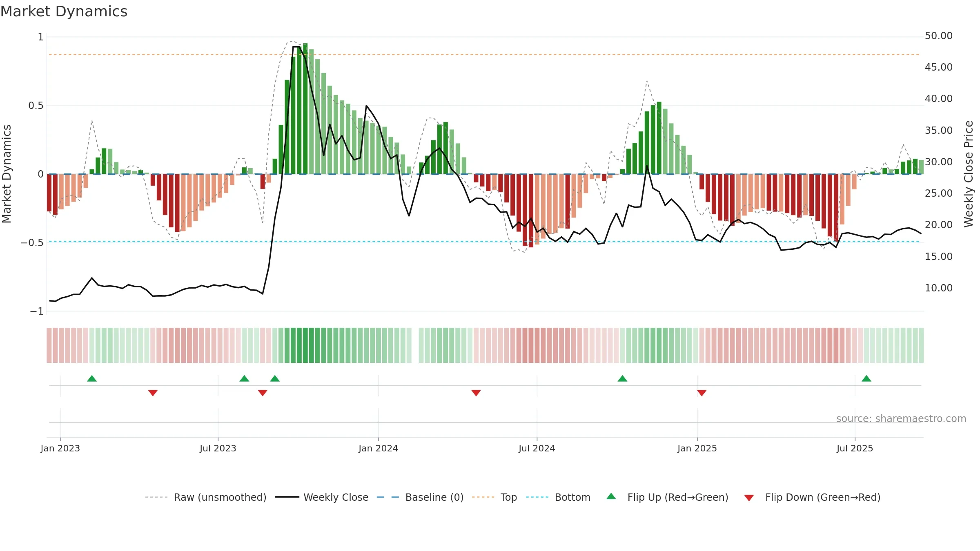Toggle the Raw (unsmoothed) legend entry

(205, 497)
